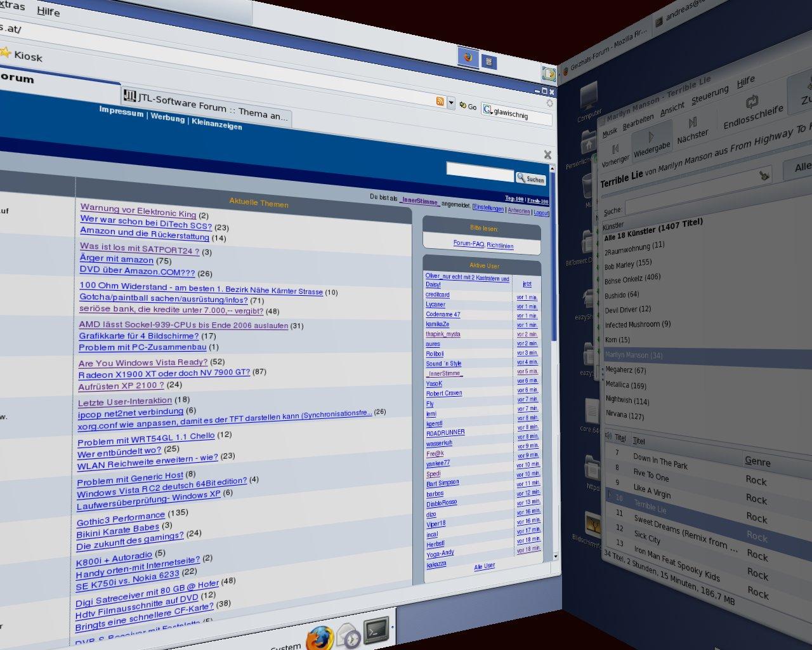
Task: Toggle Endlosschleife (repeat) in Rhythmbox
Action: coord(753,112)
